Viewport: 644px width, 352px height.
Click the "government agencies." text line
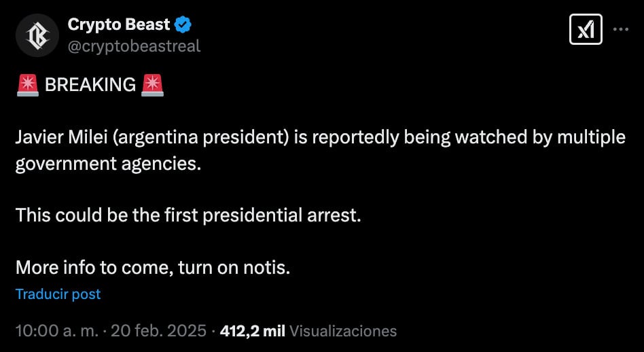point(109,164)
